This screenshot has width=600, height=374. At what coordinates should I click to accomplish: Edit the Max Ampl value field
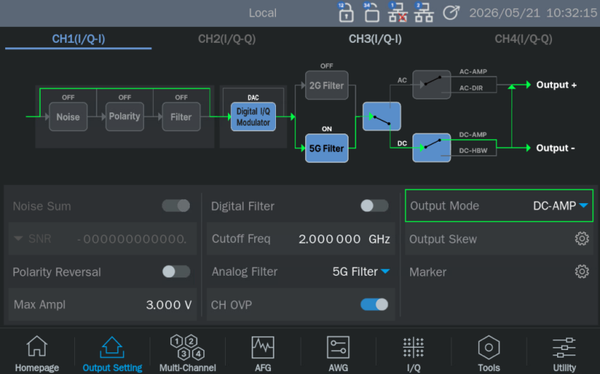(102, 305)
